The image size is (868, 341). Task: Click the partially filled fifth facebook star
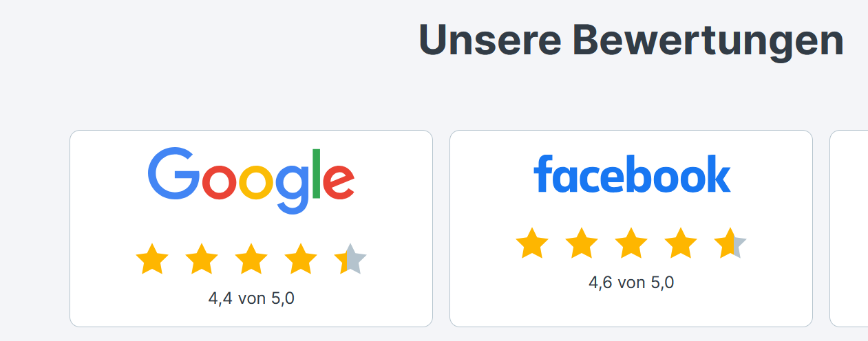point(730,244)
